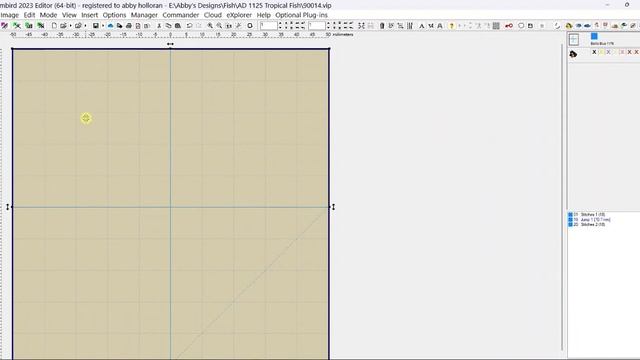Viewport: 640px width, 360px height.
Task: Click the blue cloud upload icon
Action: pyautogui.click(x=110, y=26)
